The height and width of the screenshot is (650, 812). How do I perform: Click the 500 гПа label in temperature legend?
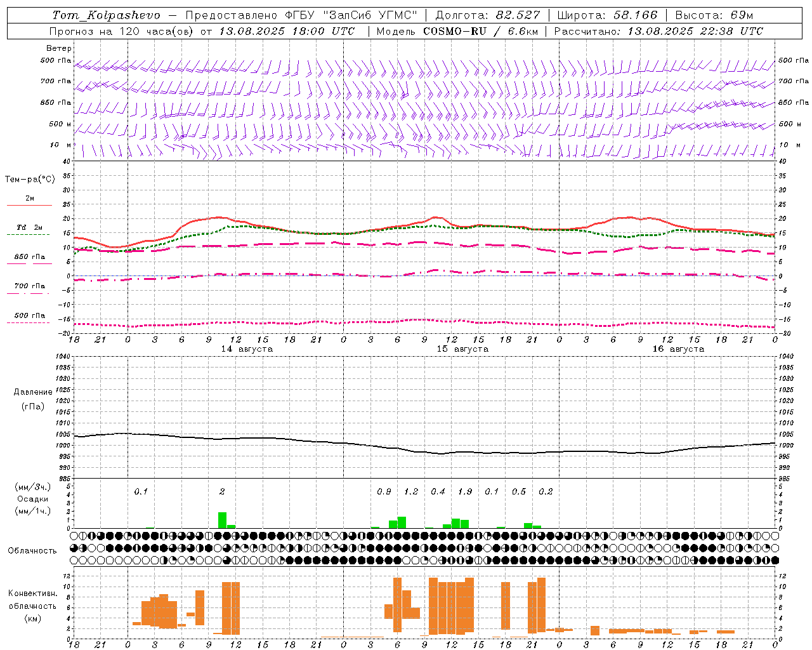click(30, 315)
